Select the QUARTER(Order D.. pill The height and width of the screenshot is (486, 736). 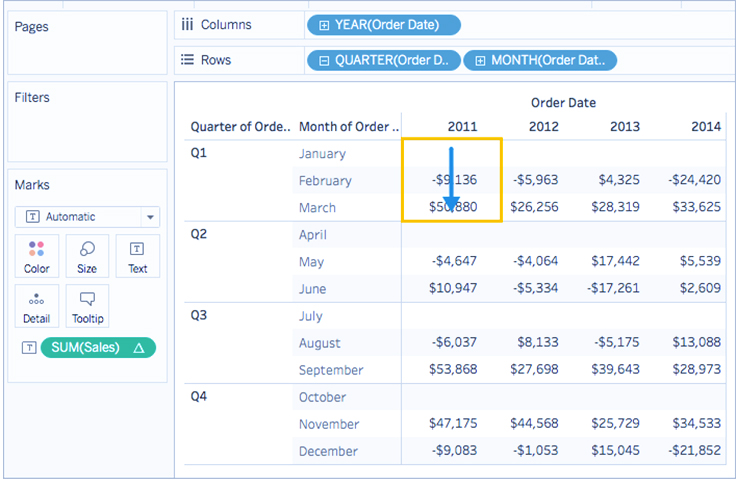click(x=383, y=61)
